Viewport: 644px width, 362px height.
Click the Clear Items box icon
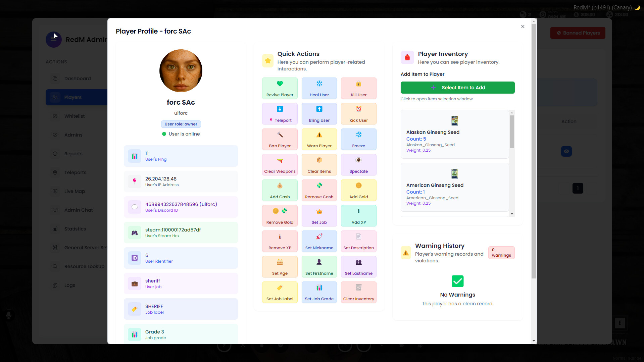(x=319, y=160)
